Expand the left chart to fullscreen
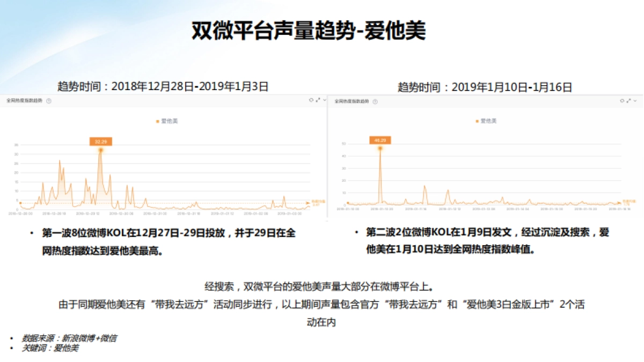The width and height of the screenshot is (644, 362). [x=318, y=100]
